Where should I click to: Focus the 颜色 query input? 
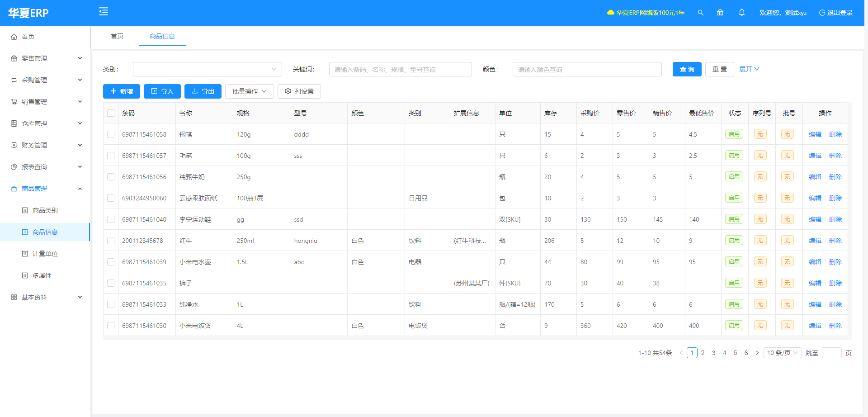tap(587, 69)
